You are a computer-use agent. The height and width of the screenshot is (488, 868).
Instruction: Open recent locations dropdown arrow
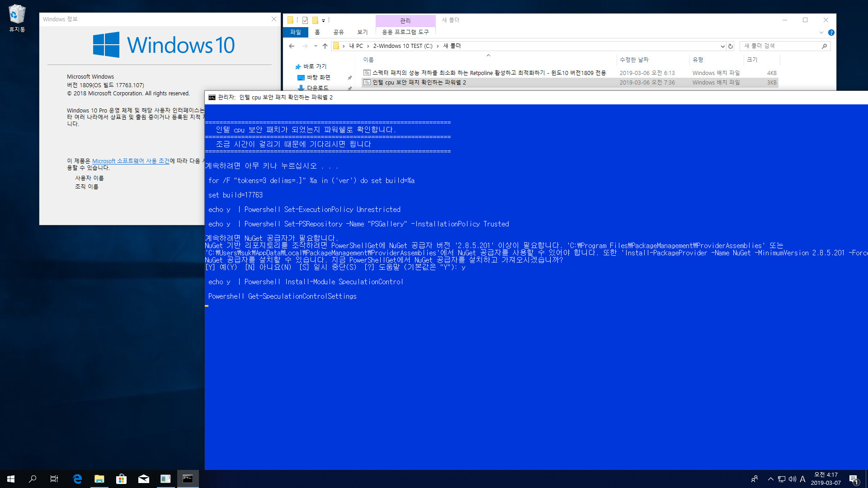(x=316, y=46)
